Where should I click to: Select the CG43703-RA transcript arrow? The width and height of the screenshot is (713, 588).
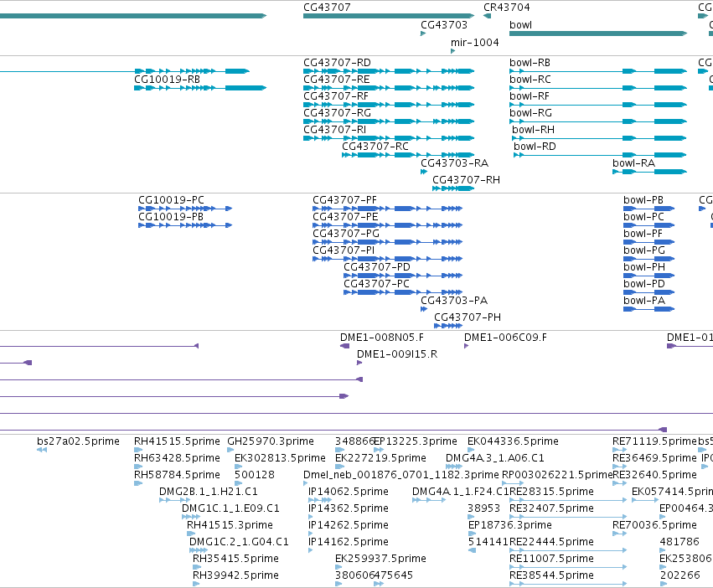pos(424,172)
